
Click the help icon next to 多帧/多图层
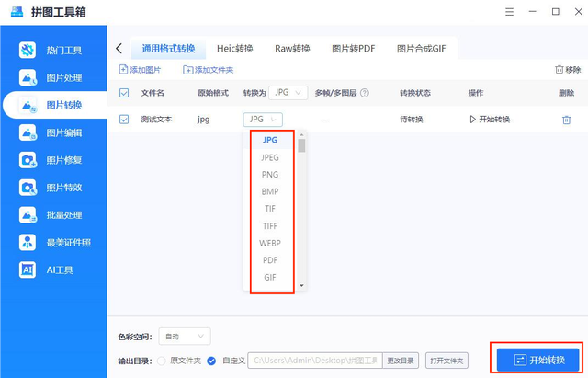point(365,93)
